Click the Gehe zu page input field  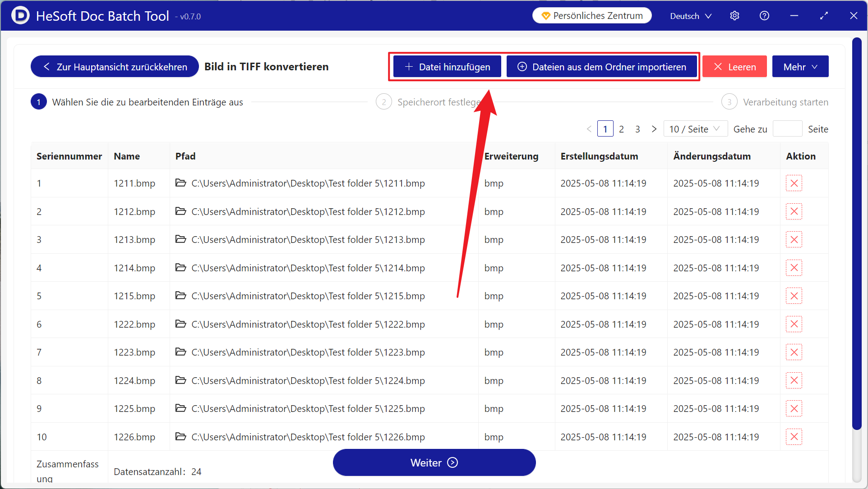(787, 129)
